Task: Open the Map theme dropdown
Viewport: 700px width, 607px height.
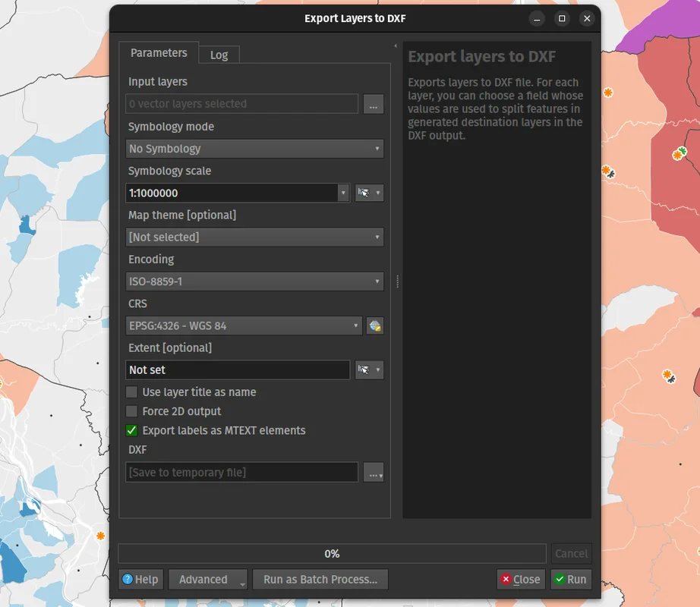Action: click(x=254, y=237)
